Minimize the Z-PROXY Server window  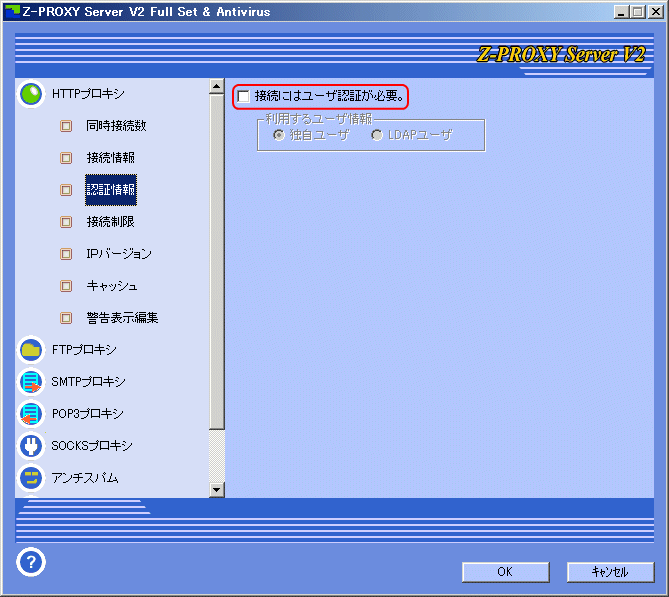(621, 12)
